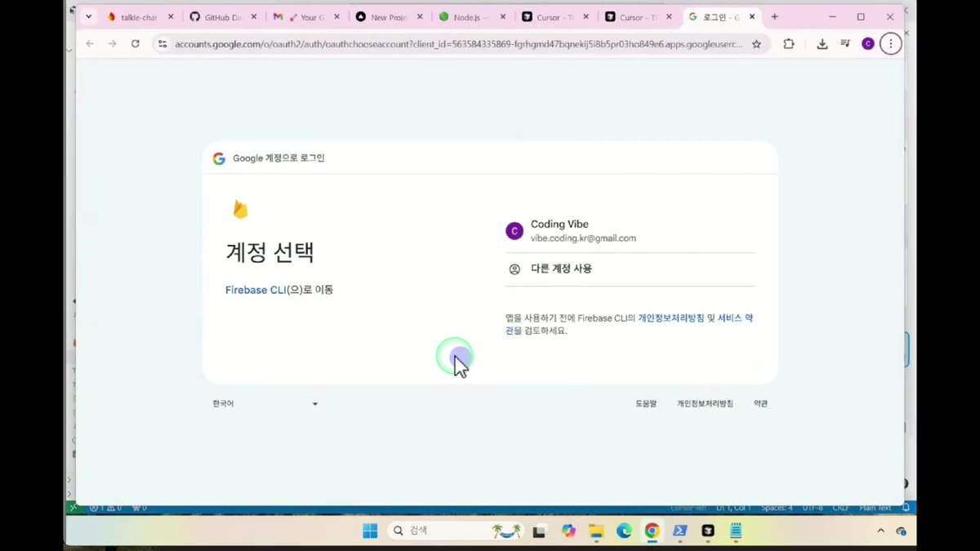Viewport: 980px width, 551px height.
Task: Go forward in browser
Action: 113,44
